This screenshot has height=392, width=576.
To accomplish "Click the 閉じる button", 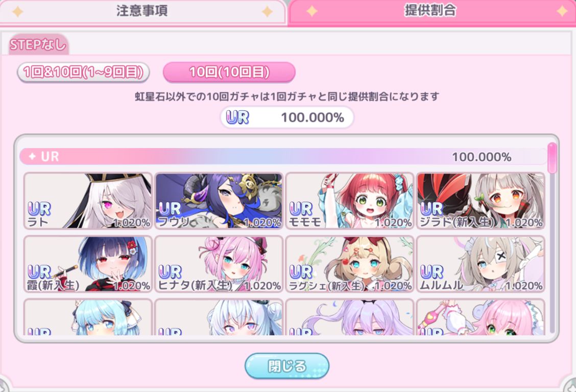I will [287, 366].
